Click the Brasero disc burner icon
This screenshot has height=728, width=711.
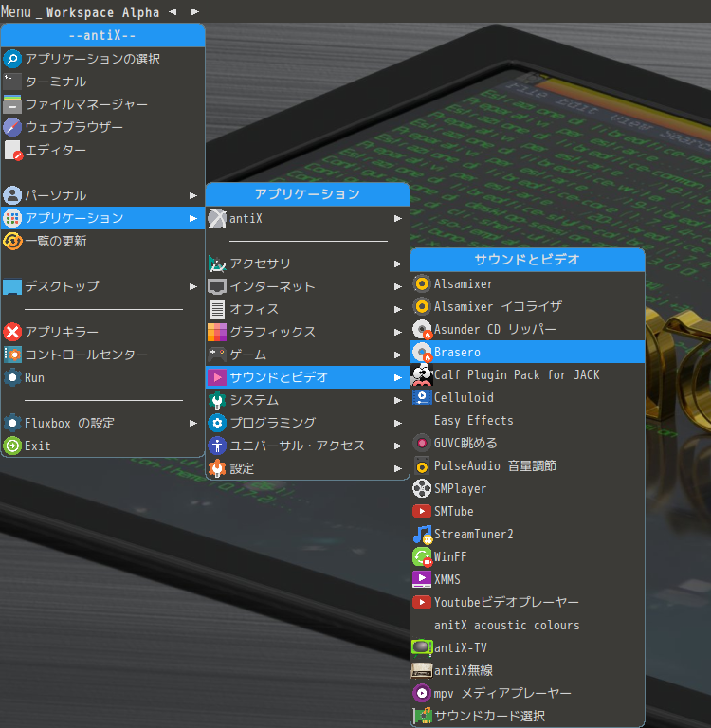point(422,352)
